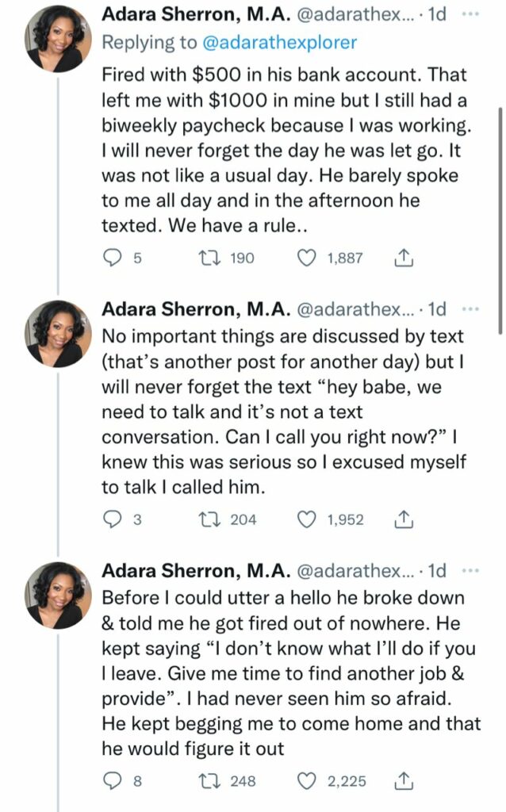506x812 pixels.
Task: Share the tweet about him breaking down
Action: 404,780
